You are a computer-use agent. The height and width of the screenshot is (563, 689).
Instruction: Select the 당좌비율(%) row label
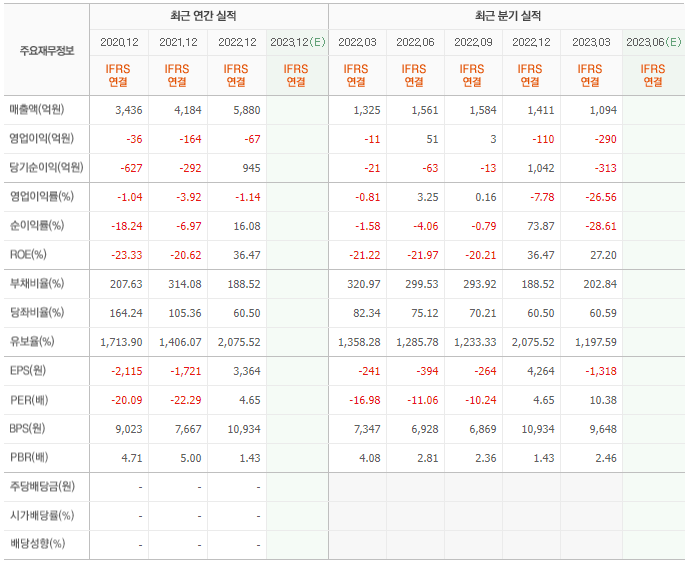37,312
